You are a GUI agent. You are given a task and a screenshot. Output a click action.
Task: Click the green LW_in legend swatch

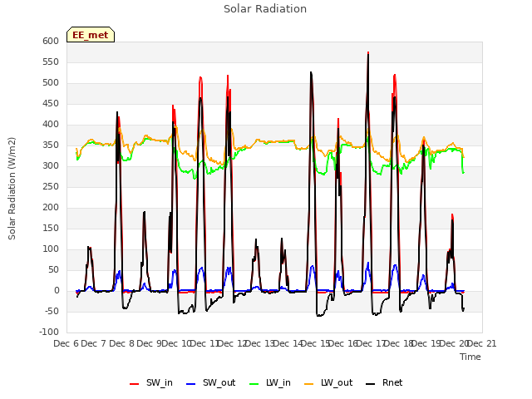point(254,384)
